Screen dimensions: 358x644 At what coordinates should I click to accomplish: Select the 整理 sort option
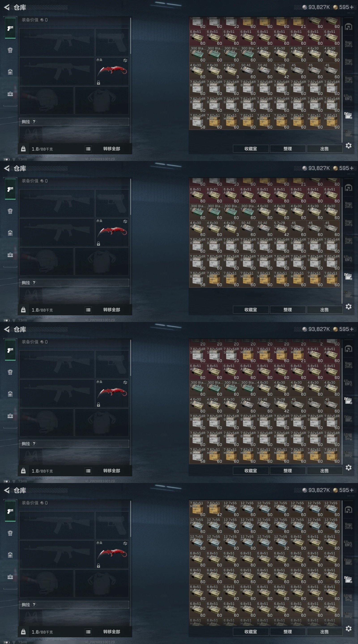[288, 148]
